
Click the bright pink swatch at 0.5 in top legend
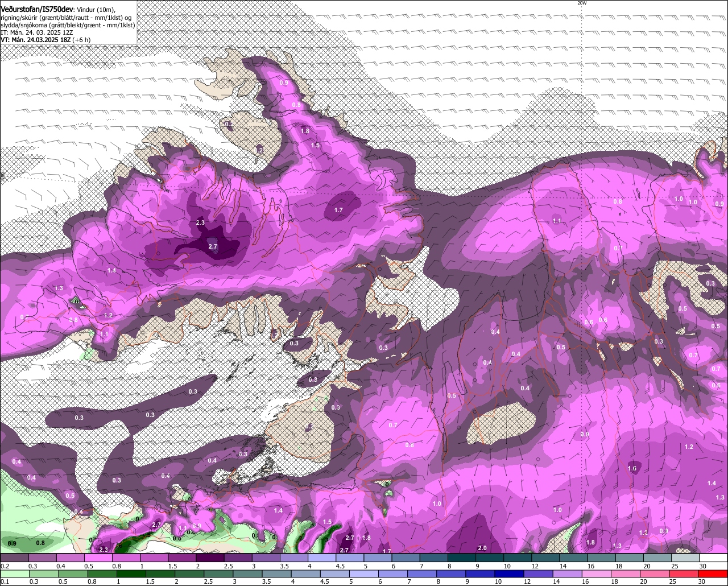[x=98, y=558]
